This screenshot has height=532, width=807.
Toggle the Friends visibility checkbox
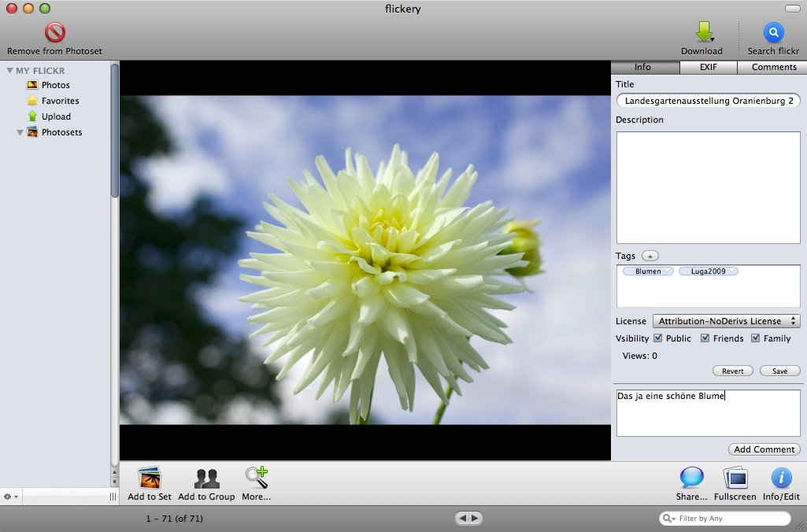point(705,338)
